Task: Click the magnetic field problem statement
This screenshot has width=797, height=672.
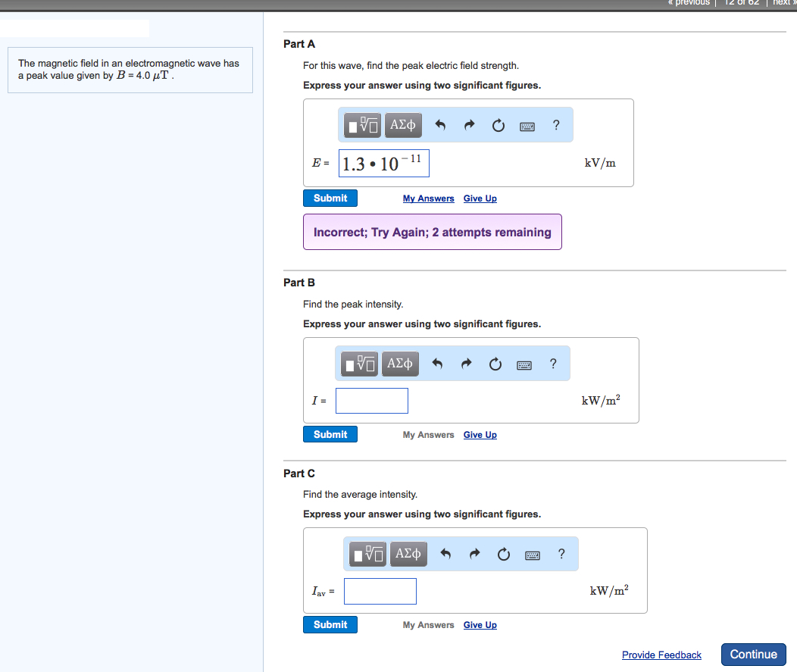Action: [129, 70]
